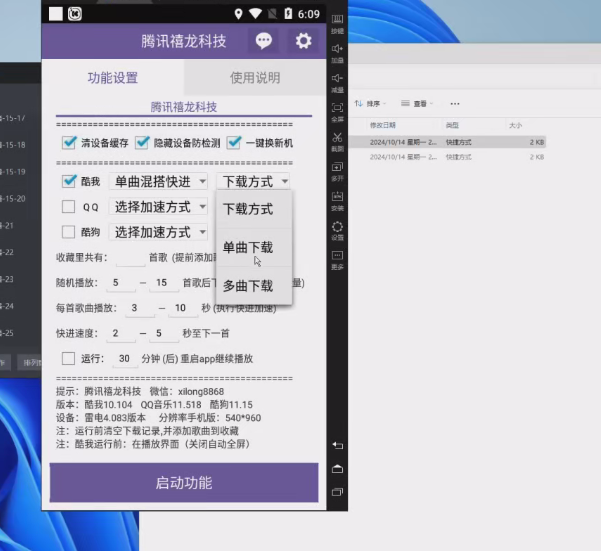Click the 随机播放 minimum field showing 5
The width and height of the screenshot is (601, 551).
(x=120, y=283)
